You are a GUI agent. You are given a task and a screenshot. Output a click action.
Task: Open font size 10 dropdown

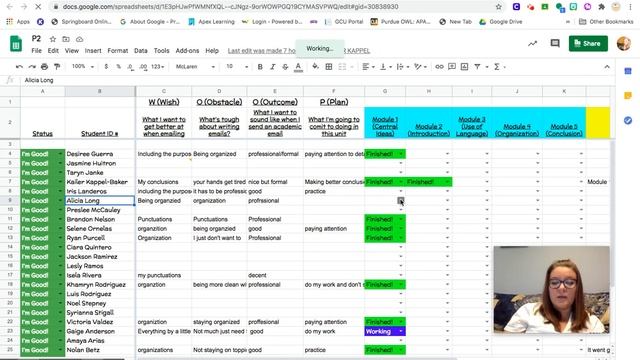[237, 67]
